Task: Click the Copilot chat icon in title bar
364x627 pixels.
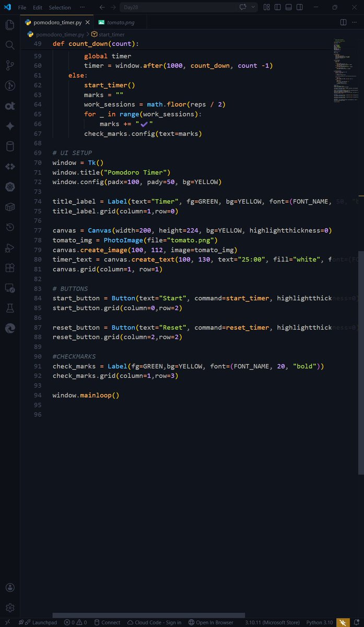Action: point(242,7)
